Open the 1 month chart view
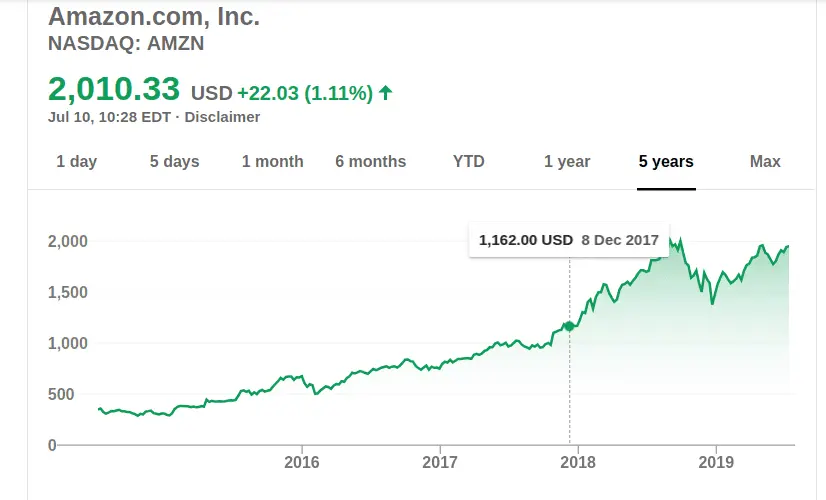Image resolution: width=826 pixels, height=500 pixels. (x=272, y=161)
